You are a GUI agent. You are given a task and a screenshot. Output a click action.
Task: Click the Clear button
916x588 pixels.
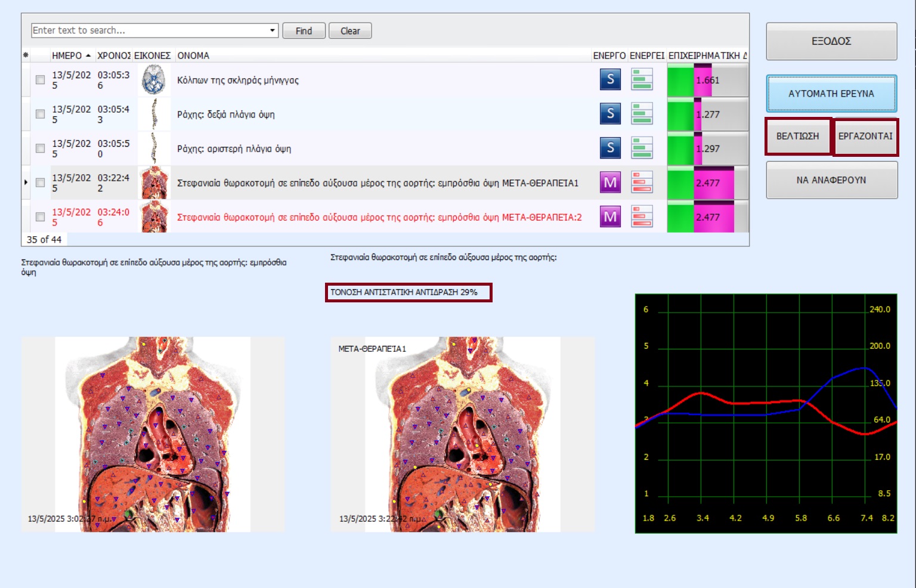click(350, 31)
